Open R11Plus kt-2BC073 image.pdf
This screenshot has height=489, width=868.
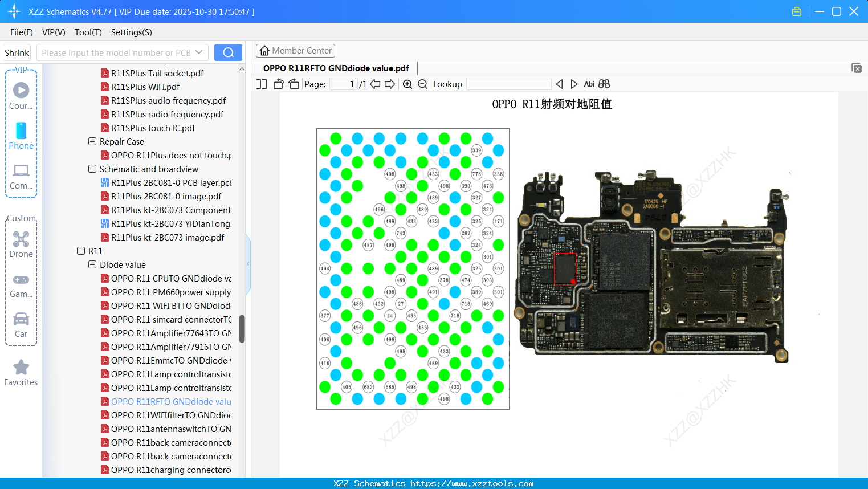162,237
